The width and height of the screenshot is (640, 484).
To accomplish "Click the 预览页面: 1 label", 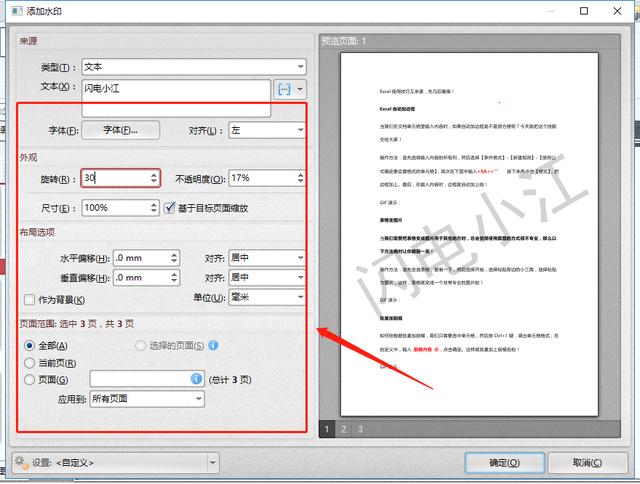I will tap(344, 41).
